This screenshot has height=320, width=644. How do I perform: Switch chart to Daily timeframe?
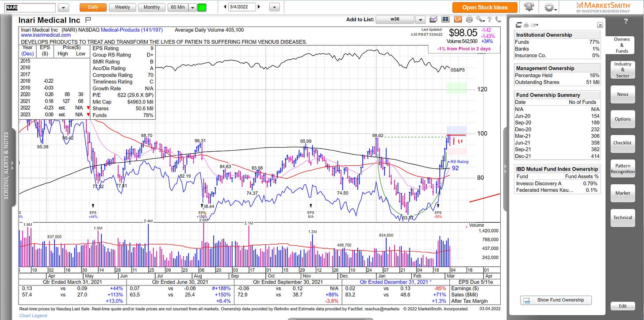93,7
